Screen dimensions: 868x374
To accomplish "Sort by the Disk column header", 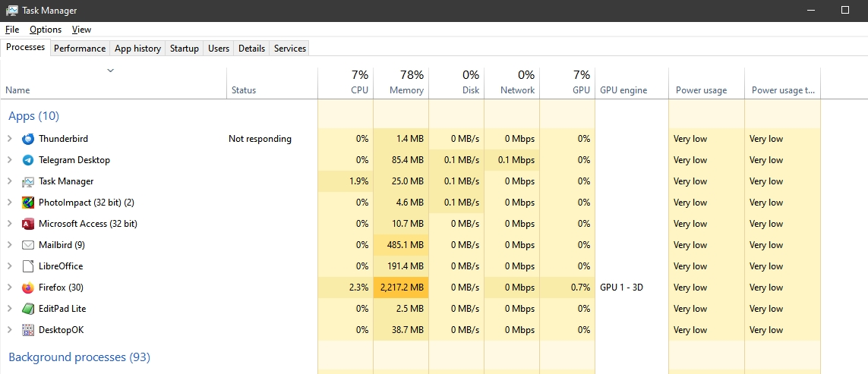I will [456, 83].
